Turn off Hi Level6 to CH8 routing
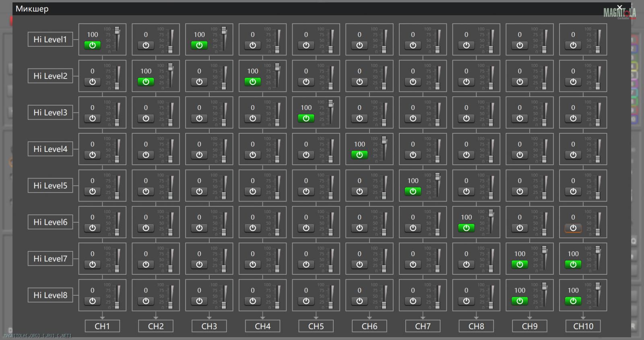The image size is (644, 340). [466, 228]
